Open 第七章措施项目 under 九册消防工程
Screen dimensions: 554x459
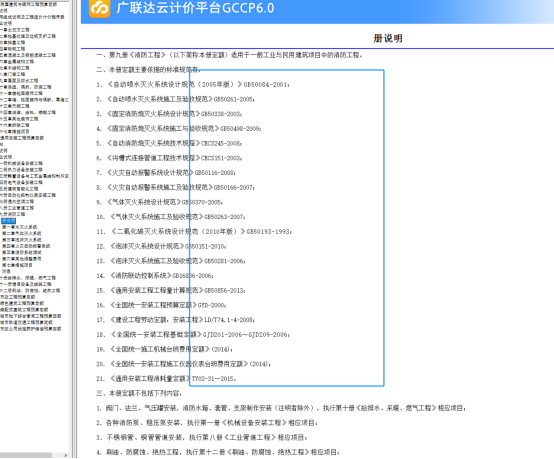pos(17,265)
